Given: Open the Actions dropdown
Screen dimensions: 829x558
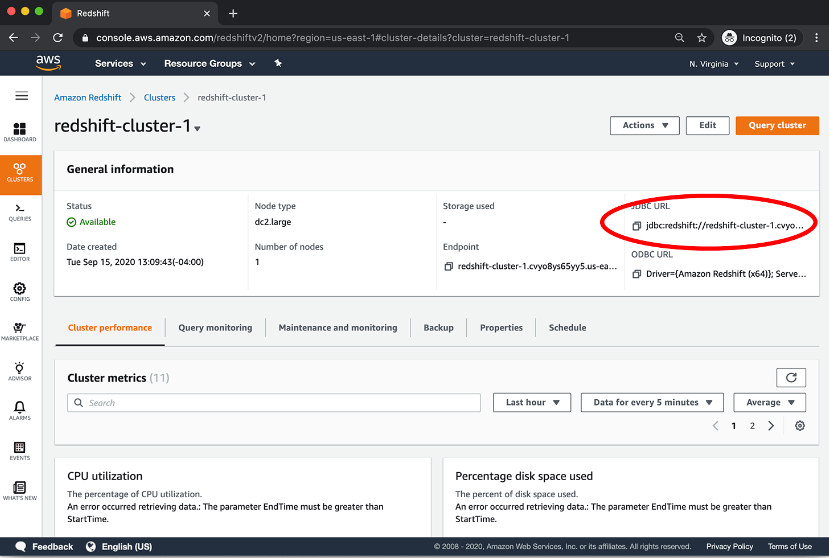Looking at the screenshot, I should point(644,125).
